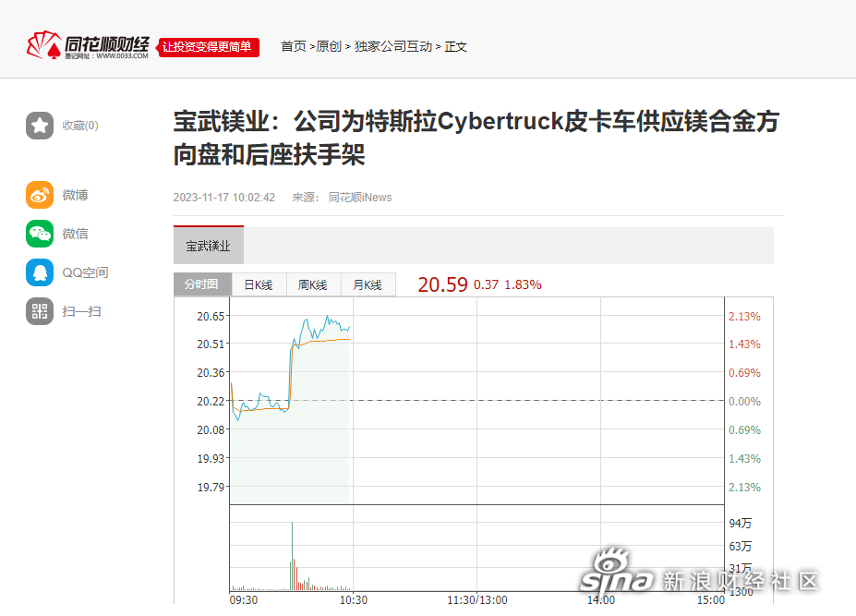Share via the Weibo icon
856x616 pixels.
tap(40, 195)
